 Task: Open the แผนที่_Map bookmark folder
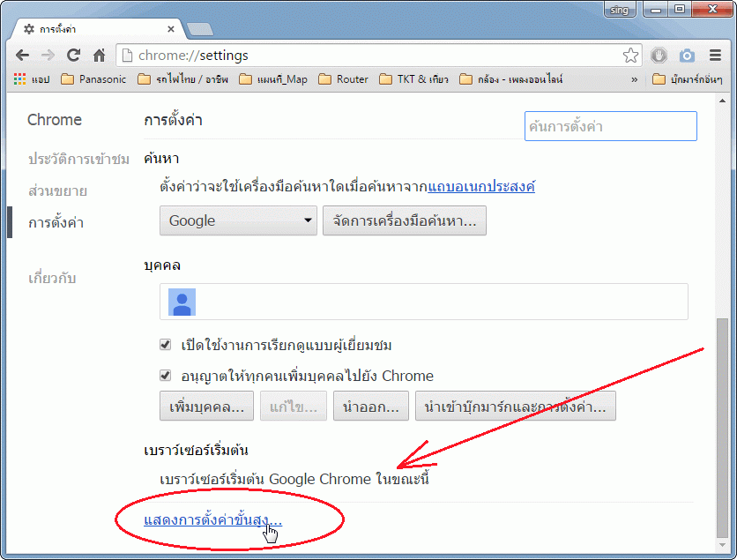[273, 79]
